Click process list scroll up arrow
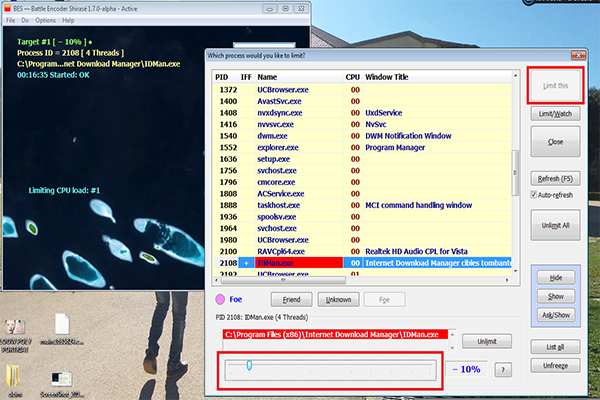This screenshot has width=600, height=400. [x=515, y=75]
